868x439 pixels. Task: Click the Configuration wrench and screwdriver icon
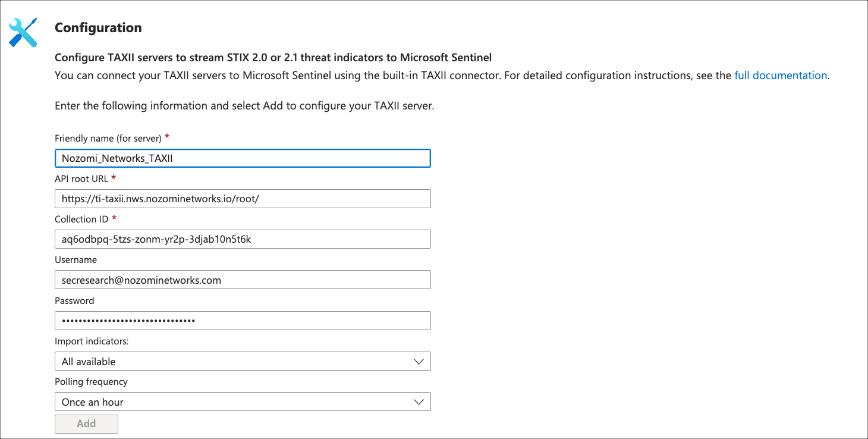pyautogui.click(x=23, y=32)
